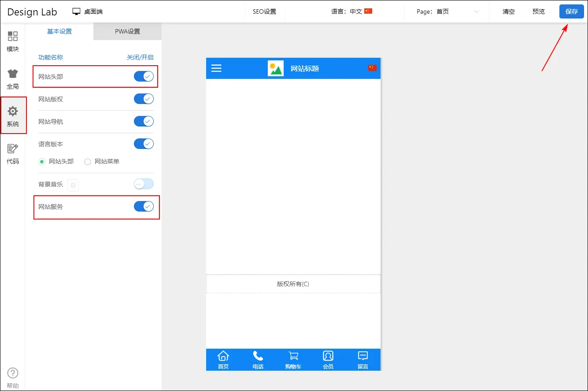The height and width of the screenshot is (391, 588).
Task: Disable the 网站头部 toggle switch
Action: click(x=144, y=76)
